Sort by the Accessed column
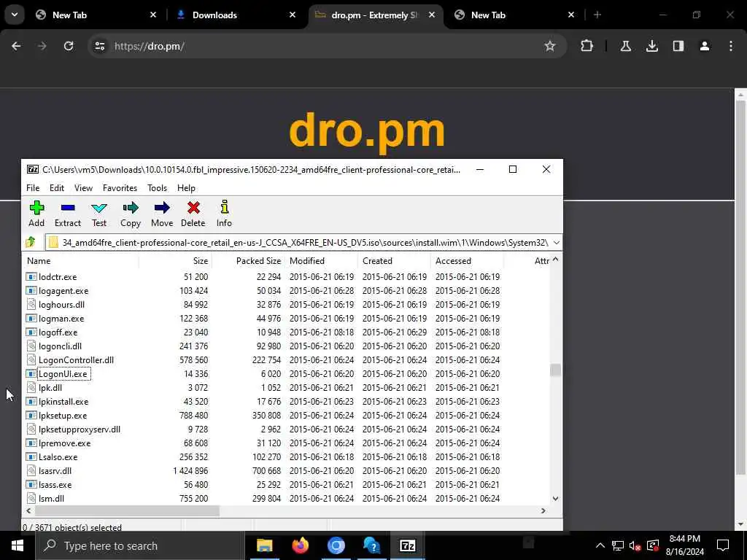747x560 pixels. pos(466,261)
